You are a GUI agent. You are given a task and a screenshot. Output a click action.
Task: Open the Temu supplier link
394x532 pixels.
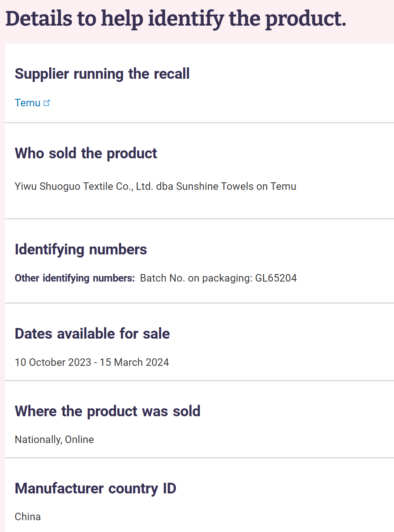click(x=28, y=103)
